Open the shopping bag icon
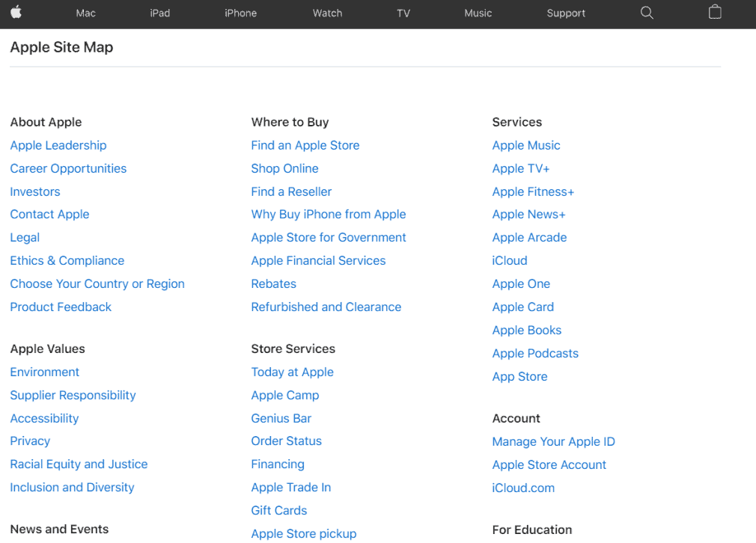756x543 pixels. coord(715,12)
